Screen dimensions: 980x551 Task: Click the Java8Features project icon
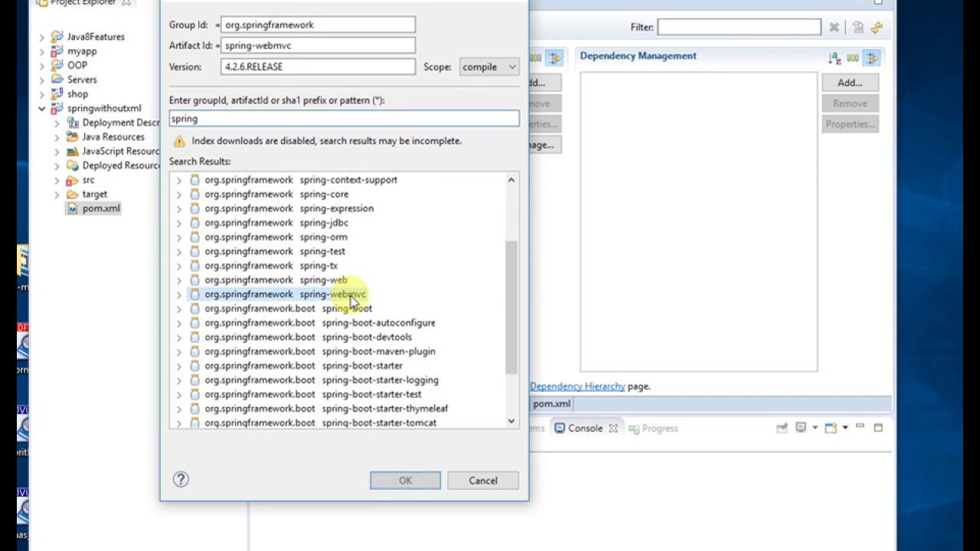[x=57, y=37]
